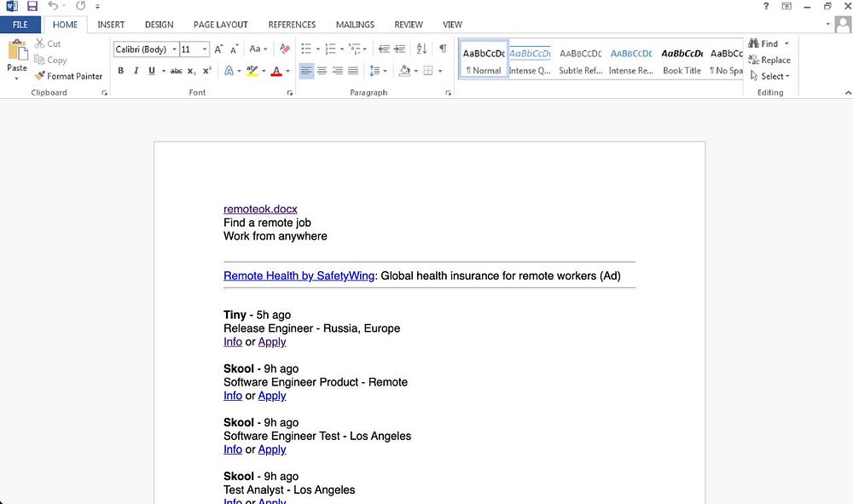Open the Clipboard pane launcher
This screenshot has height=504, width=853.
104,93
